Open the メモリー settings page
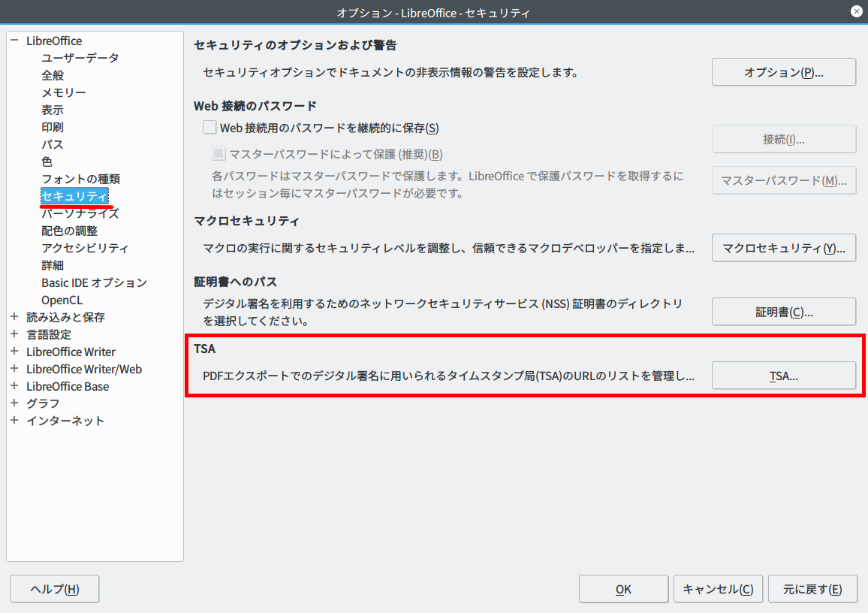The width and height of the screenshot is (868, 613). point(64,92)
